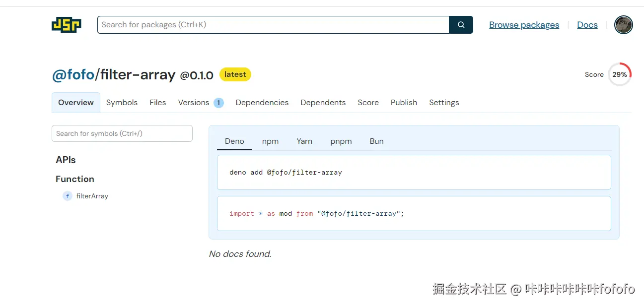Focus the package search field
Viewport: 644px width, 305px height.
tap(273, 25)
